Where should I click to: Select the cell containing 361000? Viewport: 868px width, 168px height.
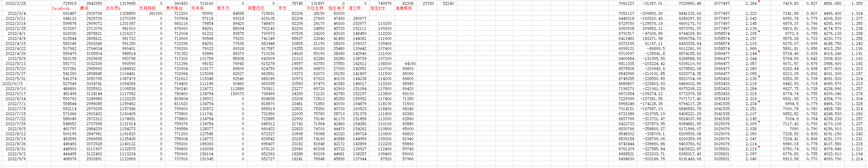point(152,13)
